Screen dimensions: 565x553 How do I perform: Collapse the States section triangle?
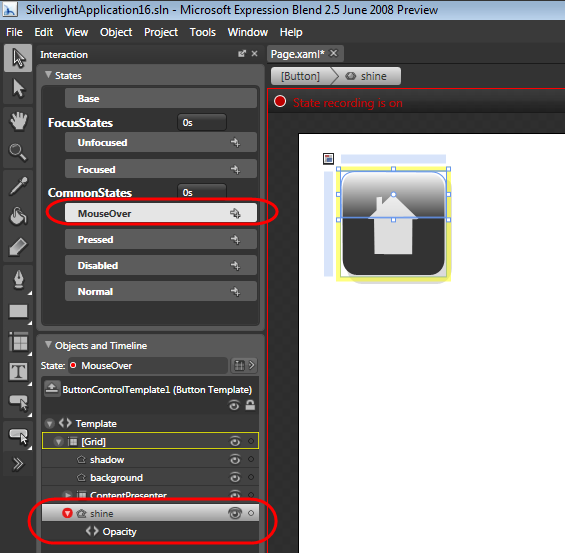48,75
